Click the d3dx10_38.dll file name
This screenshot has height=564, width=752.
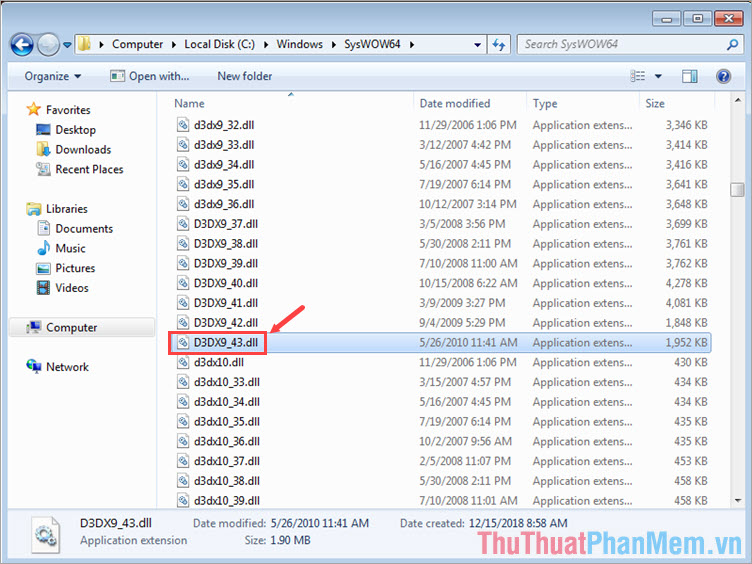pyautogui.click(x=227, y=481)
